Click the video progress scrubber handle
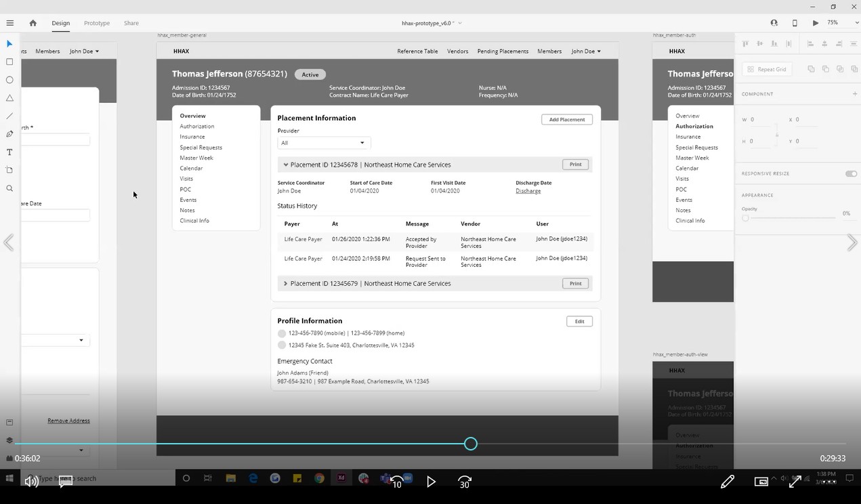This screenshot has width=861, height=504. [471, 444]
